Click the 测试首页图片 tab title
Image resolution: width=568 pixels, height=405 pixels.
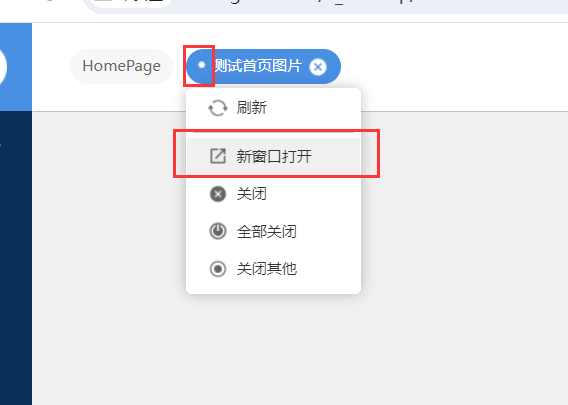258,66
